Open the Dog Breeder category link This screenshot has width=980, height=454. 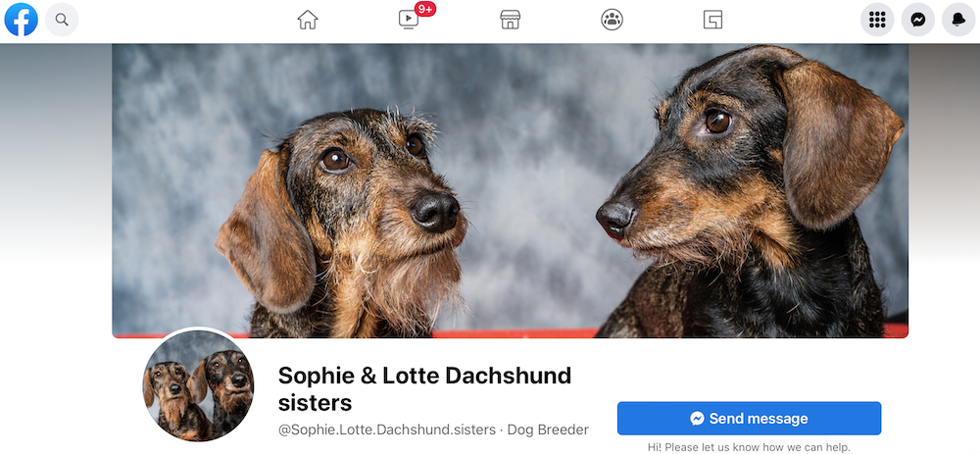click(548, 430)
